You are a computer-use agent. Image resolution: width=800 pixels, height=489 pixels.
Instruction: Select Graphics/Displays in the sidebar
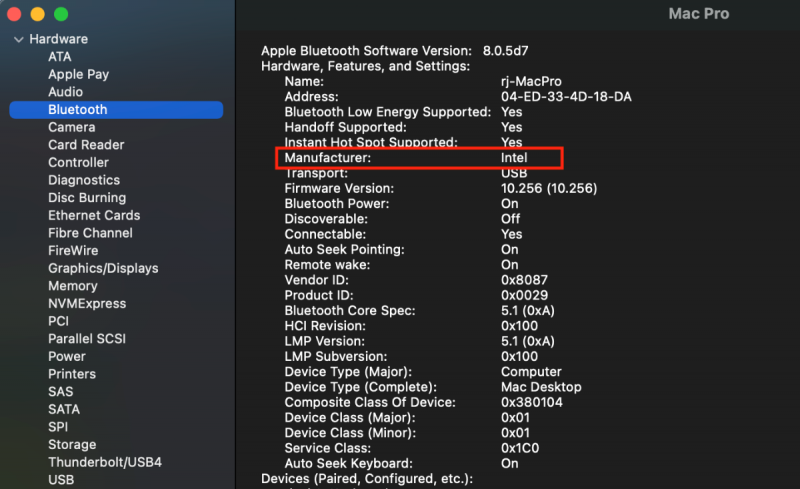pos(103,268)
